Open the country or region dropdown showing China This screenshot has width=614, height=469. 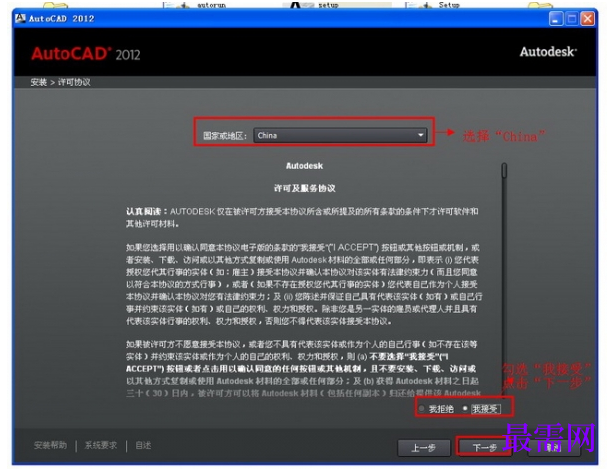(x=340, y=135)
